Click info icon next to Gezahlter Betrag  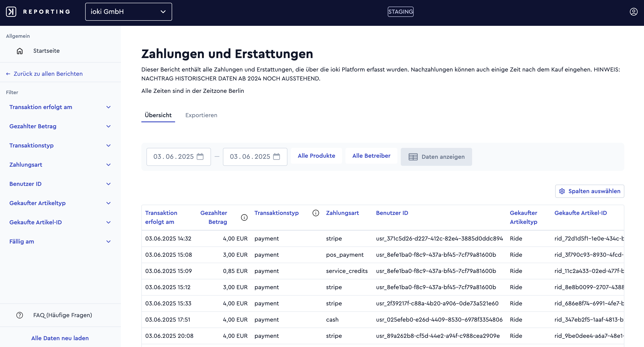(x=244, y=218)
